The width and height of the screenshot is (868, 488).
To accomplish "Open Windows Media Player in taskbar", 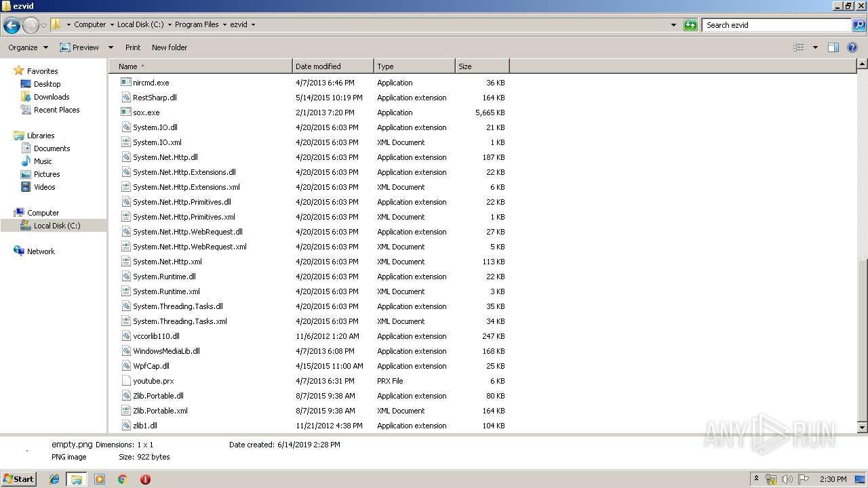I will [100, 479].
